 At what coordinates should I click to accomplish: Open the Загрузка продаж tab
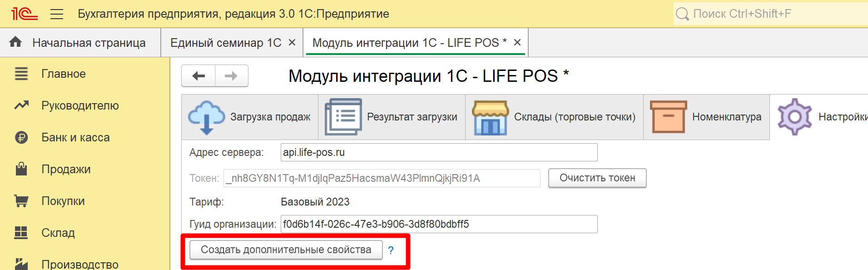point(250,117)
